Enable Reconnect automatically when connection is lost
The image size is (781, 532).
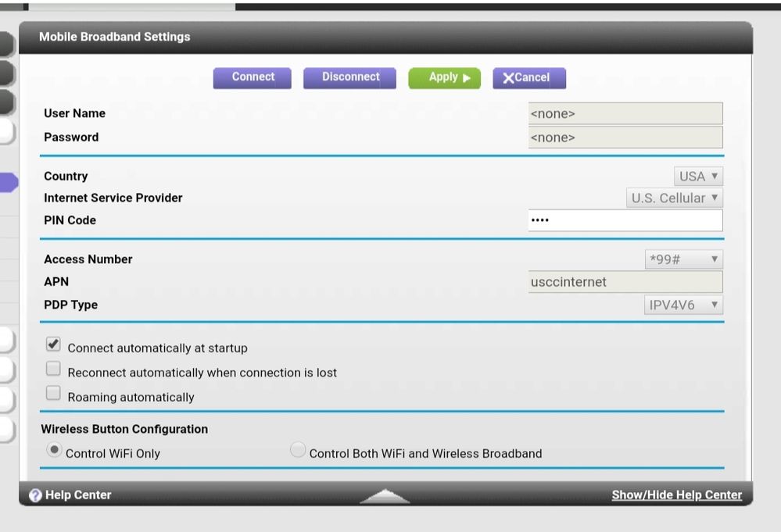[53, 370]
